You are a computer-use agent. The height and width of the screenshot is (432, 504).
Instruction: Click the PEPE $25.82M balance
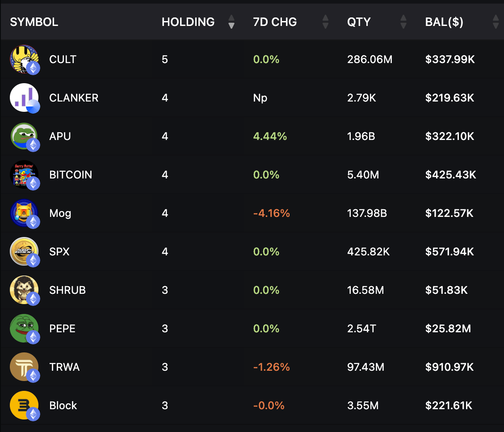tap(448, 329)
